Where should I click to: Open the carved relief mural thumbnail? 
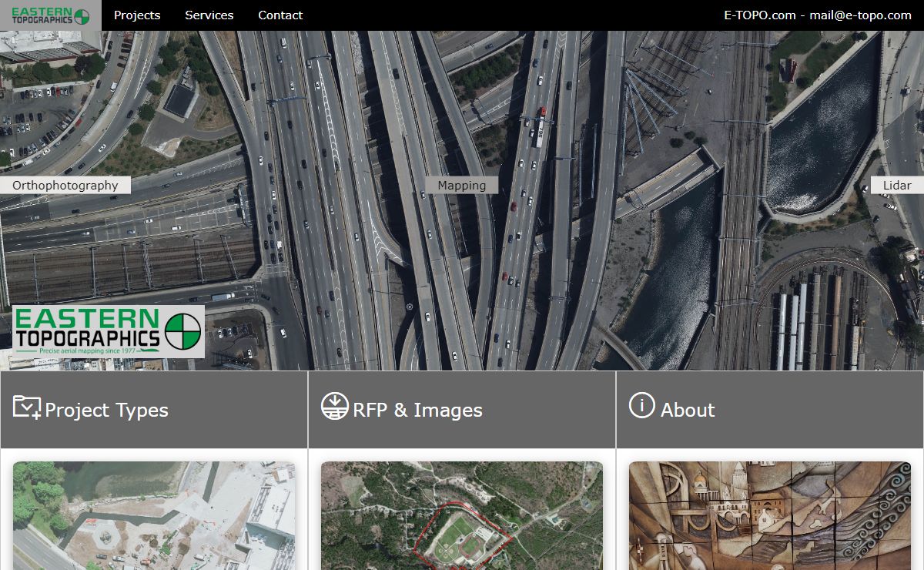770,515
